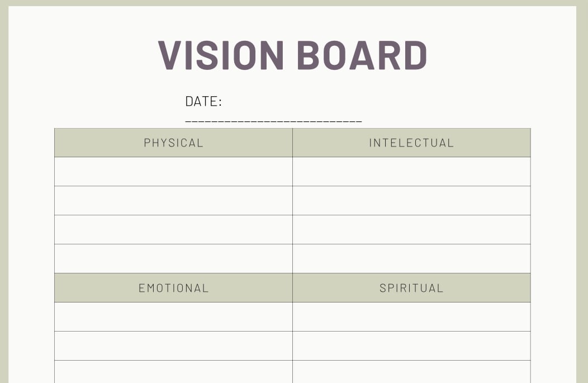Select second blank row under SPIRITUAL

pos(411,346)
